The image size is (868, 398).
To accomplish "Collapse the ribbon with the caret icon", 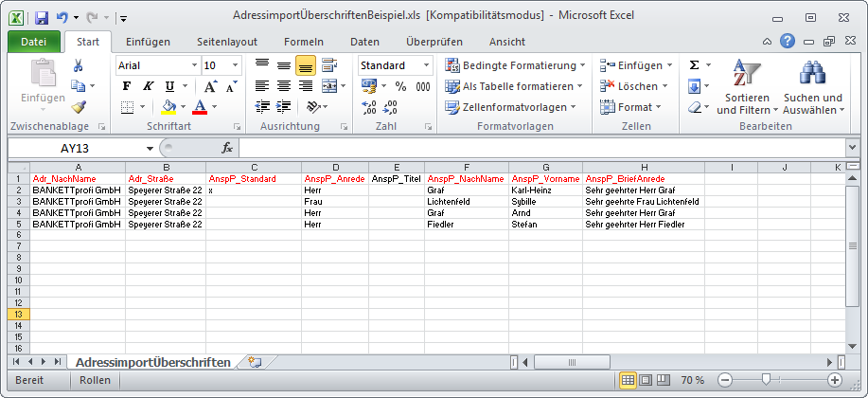I will coord(767,41).
